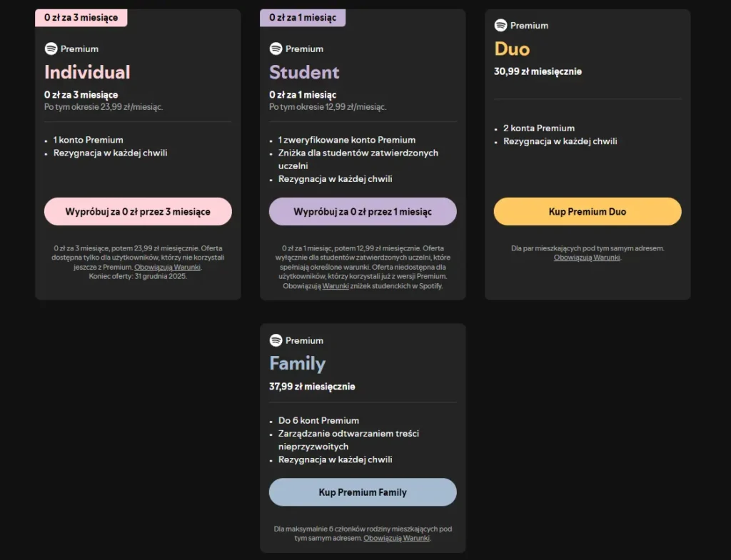731x560 pixels.
Task: Click the pink "0 zł za 3 miesiące" badge
Action: 81,17
